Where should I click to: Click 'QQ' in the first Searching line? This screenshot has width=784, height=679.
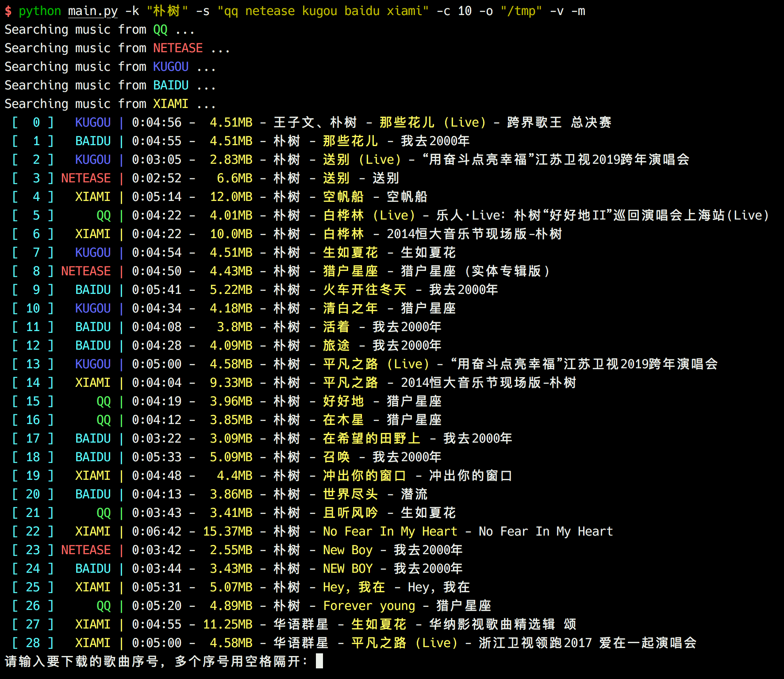click(160, 29)
